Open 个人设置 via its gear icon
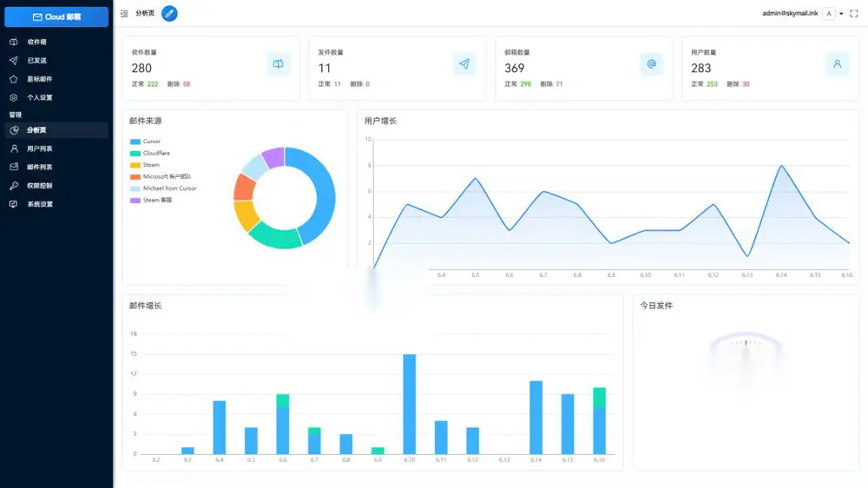Screen dimensions: 868x488 point(14,97)
